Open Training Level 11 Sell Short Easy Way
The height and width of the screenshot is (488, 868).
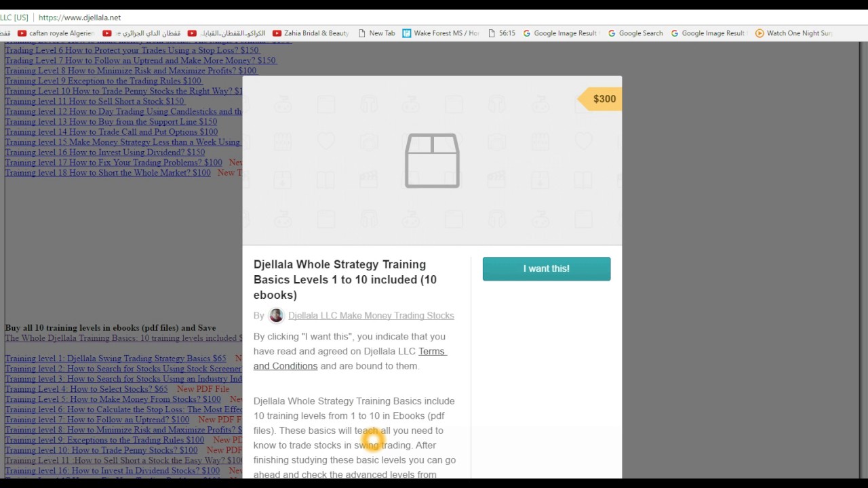123,460
